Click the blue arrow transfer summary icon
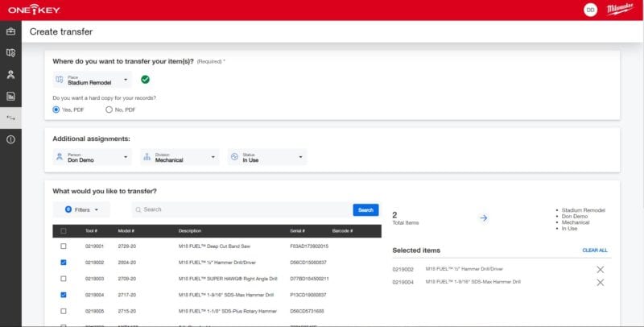The image size is (644, 327). coord(484,218)
